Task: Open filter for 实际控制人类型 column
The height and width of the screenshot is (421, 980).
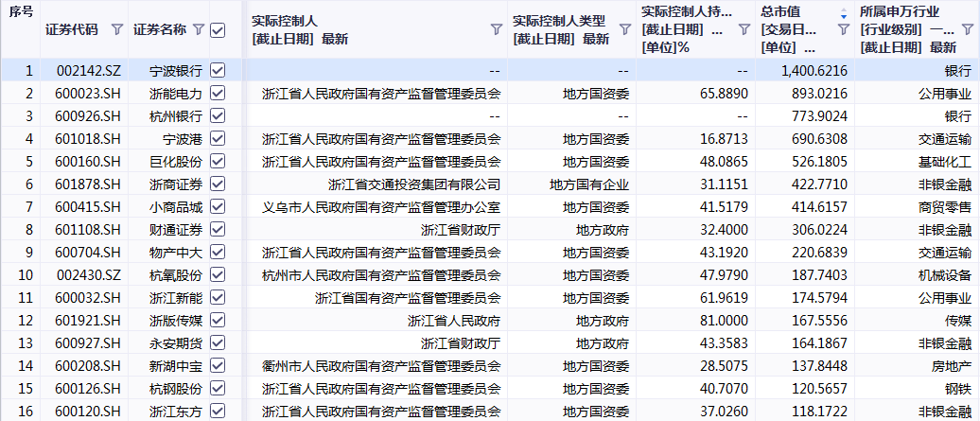Action: 624,29
